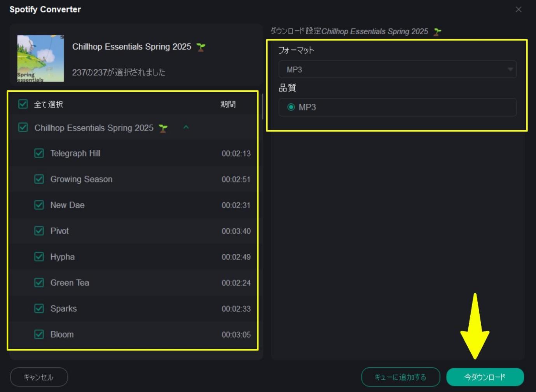The image size is (536, 392).
Task: Click the キューに追加する button
Action: [400, 377]
